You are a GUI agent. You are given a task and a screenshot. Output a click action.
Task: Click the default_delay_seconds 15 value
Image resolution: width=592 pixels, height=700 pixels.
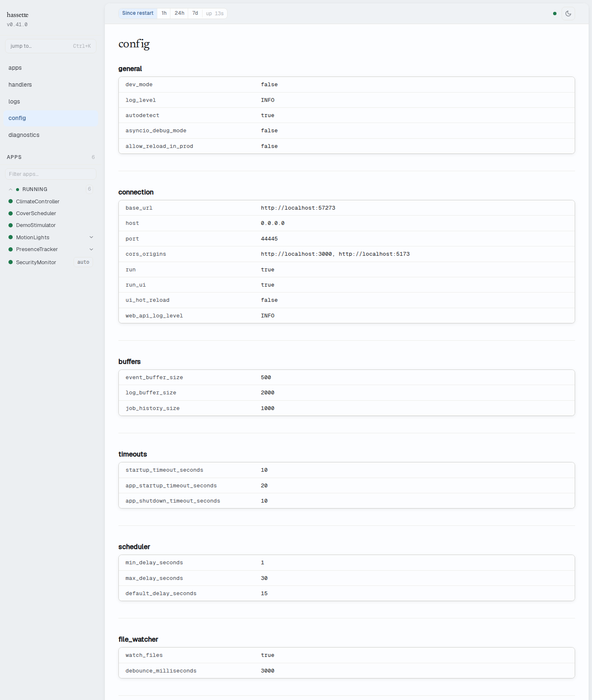[x=264, y=593]
